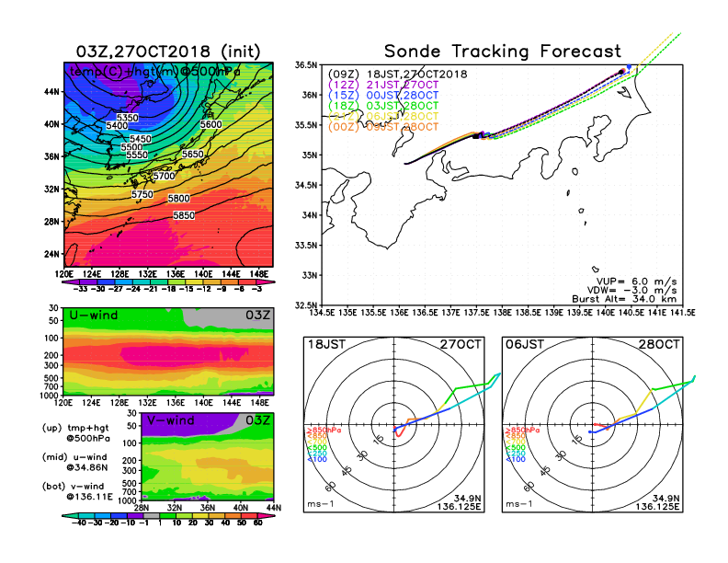Click the "(bot) v-wind" description
Screen dimensions: 728x563
tap(73, 487)
